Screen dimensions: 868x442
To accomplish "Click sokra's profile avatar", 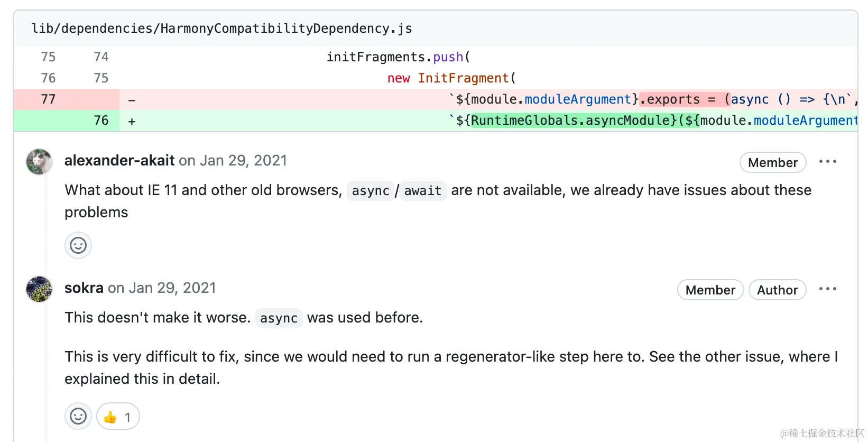I will pos(39,289).
